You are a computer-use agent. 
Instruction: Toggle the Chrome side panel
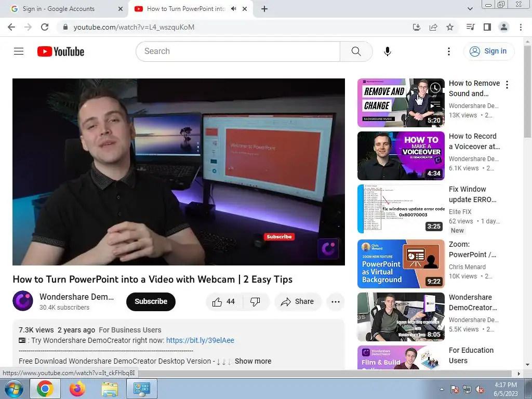click(487, 27)
